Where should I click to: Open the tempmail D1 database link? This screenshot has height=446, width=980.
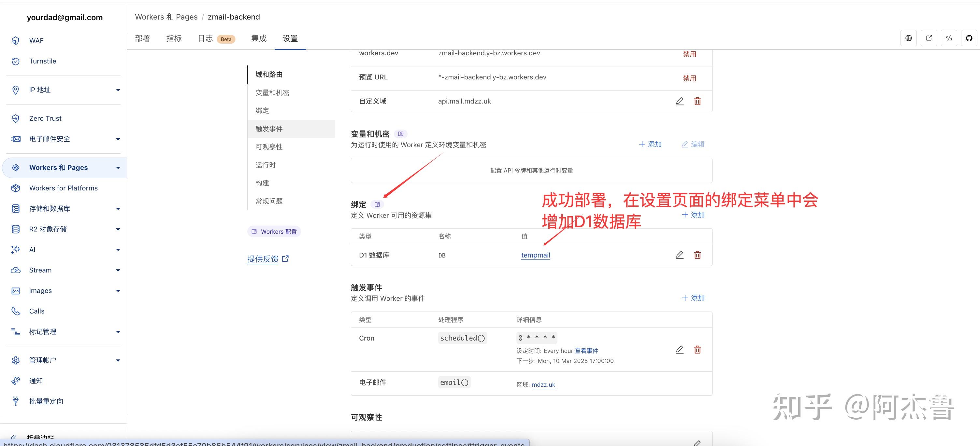(x=535, y=255)
